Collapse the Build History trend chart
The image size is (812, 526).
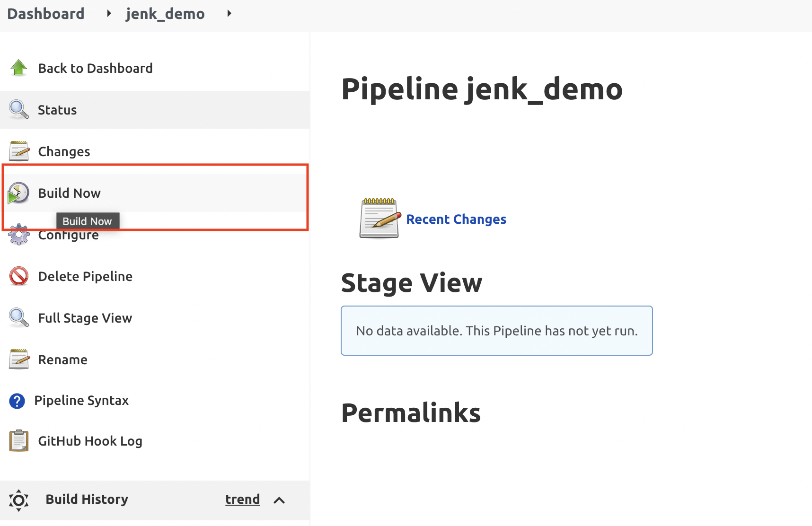coord(279,500)
